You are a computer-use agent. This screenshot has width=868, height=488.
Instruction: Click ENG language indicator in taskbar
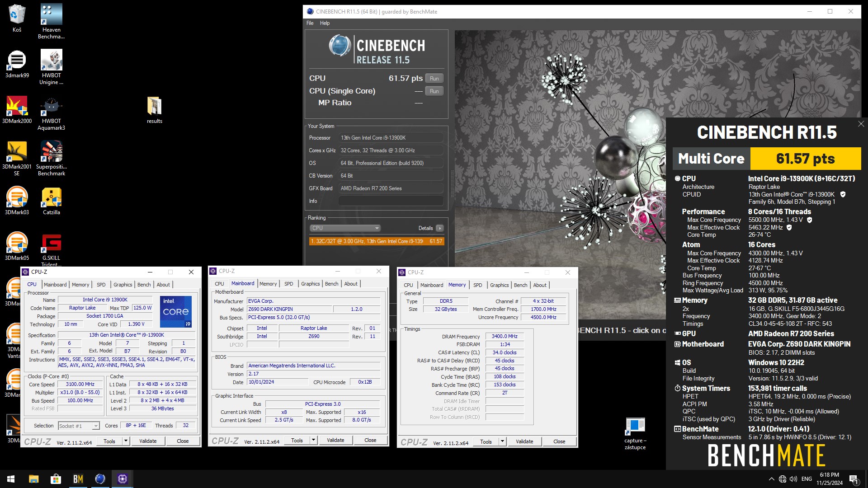(807, 479)
